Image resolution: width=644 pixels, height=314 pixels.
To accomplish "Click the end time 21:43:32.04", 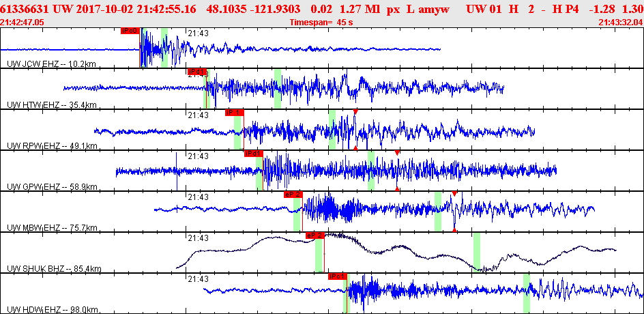I will (x=621, y=23).
